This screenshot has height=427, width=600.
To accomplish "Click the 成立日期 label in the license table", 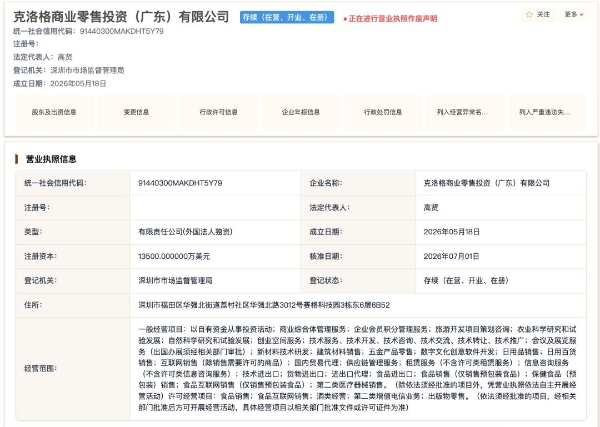I will 326,232.
